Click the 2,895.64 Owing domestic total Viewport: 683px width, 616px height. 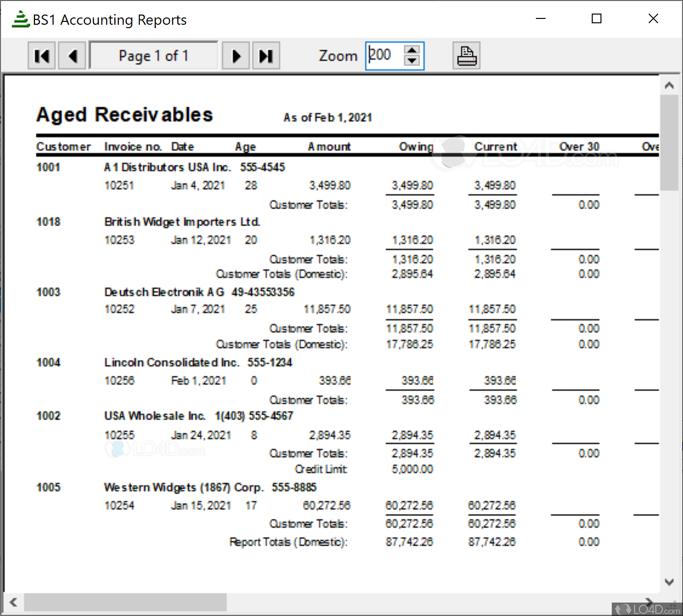413,274
